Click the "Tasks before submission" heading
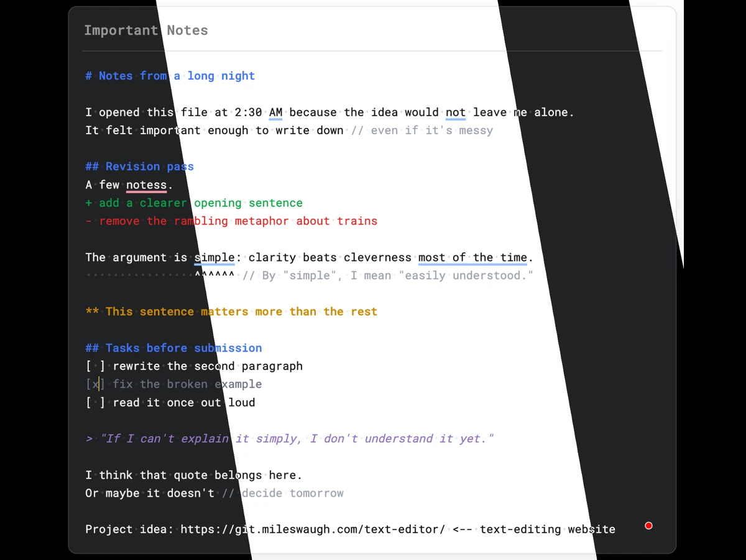The image size is (746, 560). (x=173, y=348)
